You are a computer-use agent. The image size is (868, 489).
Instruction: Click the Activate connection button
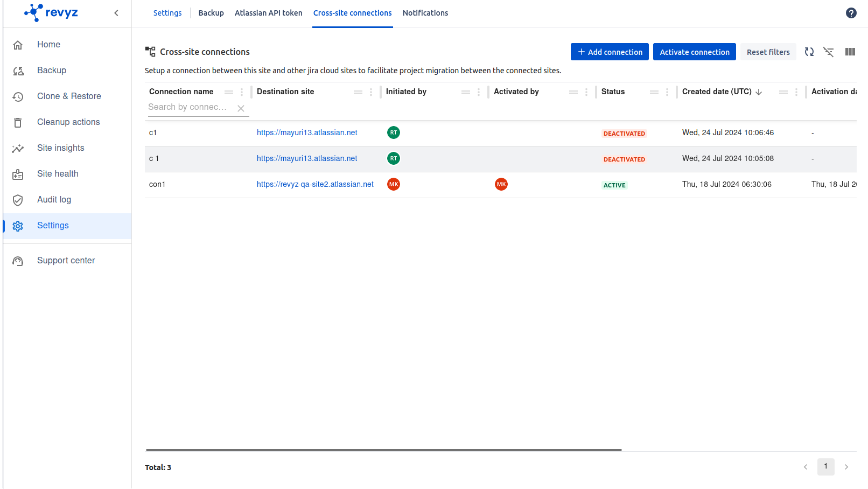[694, 52]
